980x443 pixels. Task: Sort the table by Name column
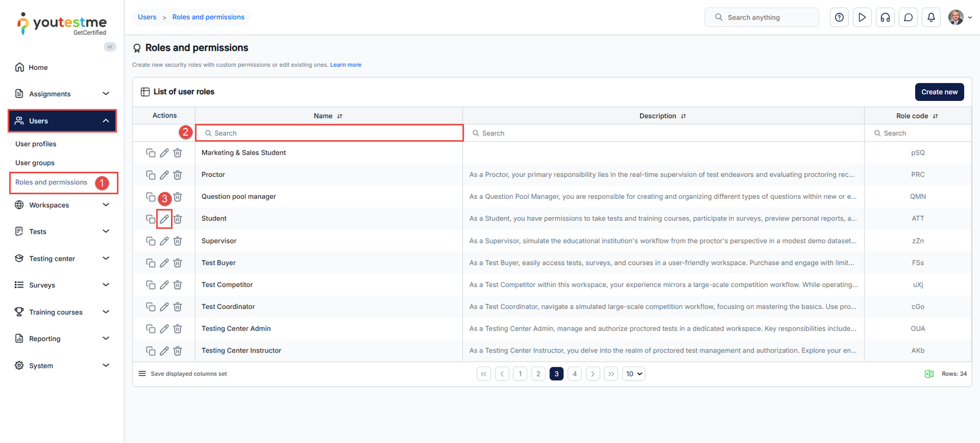340,116
